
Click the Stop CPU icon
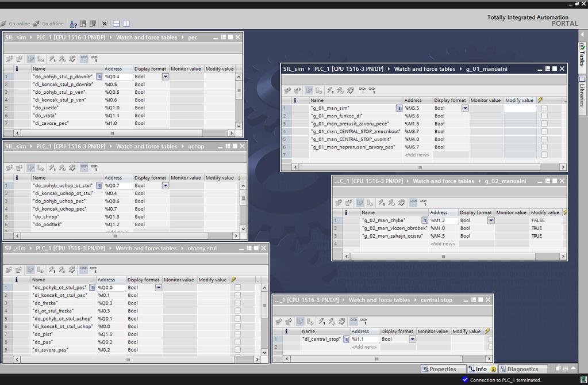click(93, 24)
